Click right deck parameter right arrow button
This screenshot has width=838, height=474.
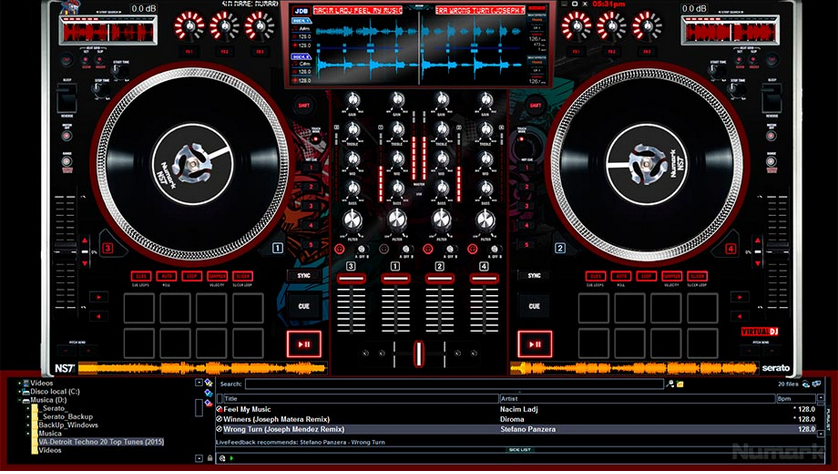click(740, 297)
